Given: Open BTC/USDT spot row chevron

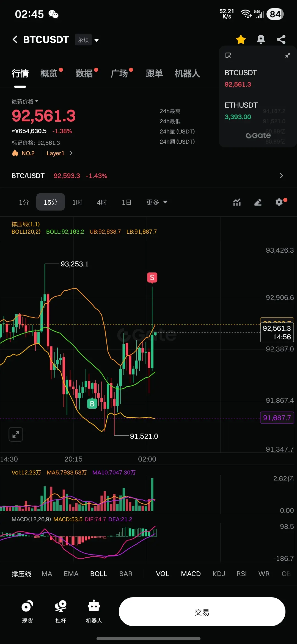Looking at the screenshot, I should tap(281, 176).
